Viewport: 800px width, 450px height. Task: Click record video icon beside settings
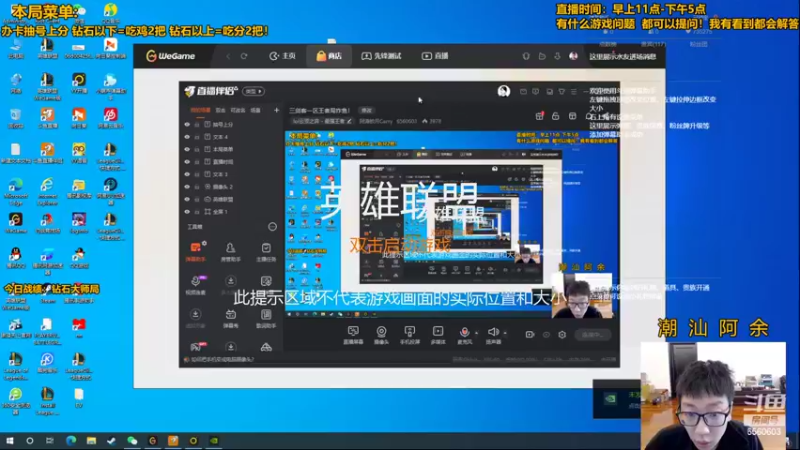point(530,335)
